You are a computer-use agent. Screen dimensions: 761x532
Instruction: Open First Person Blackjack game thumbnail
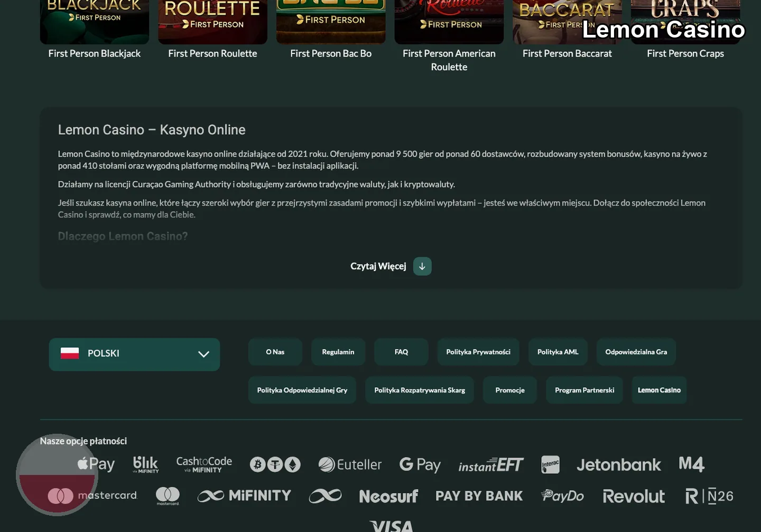click(x=95, y=21)
